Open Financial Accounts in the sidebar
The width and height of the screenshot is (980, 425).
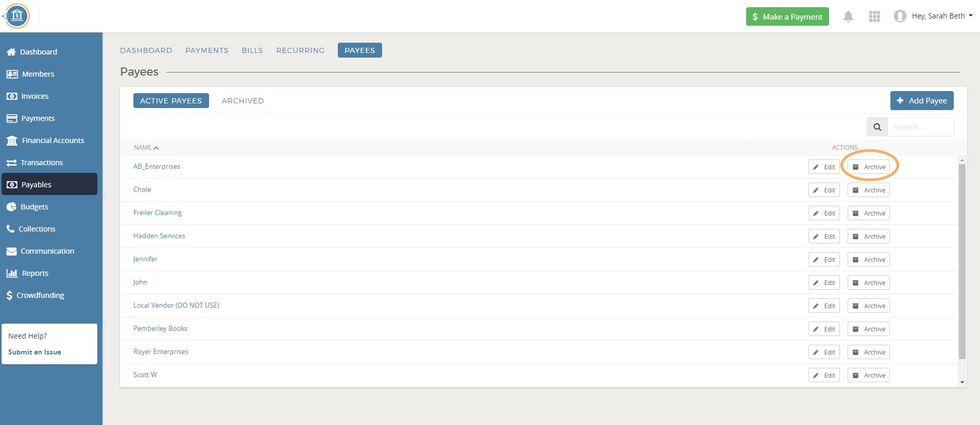pos(53,140)
